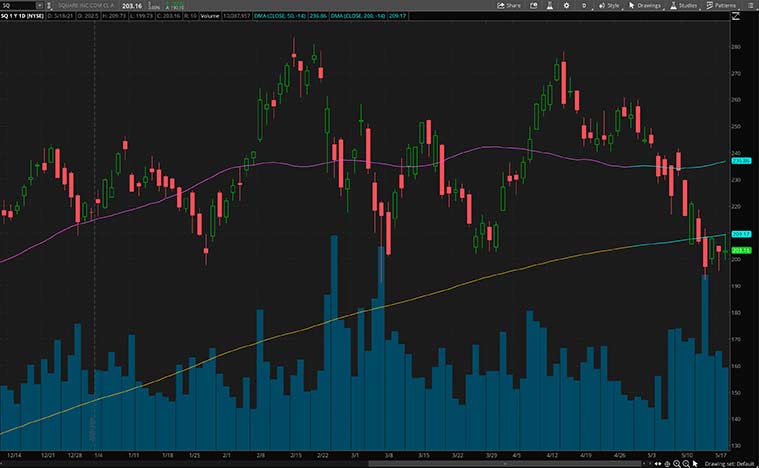
Task: Open the D timeframe selector
Action: pyautogui.click(x=586, y=5)
